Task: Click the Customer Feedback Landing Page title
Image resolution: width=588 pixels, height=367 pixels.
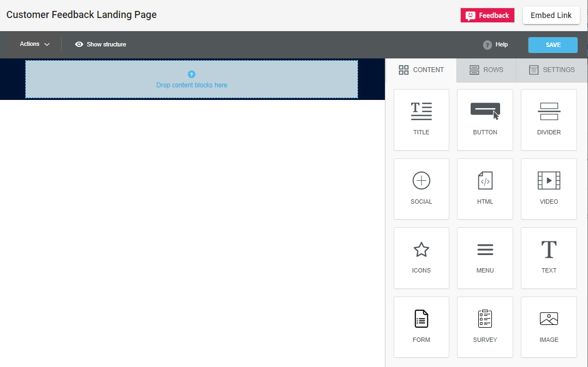Action: (x=81, y=15)
